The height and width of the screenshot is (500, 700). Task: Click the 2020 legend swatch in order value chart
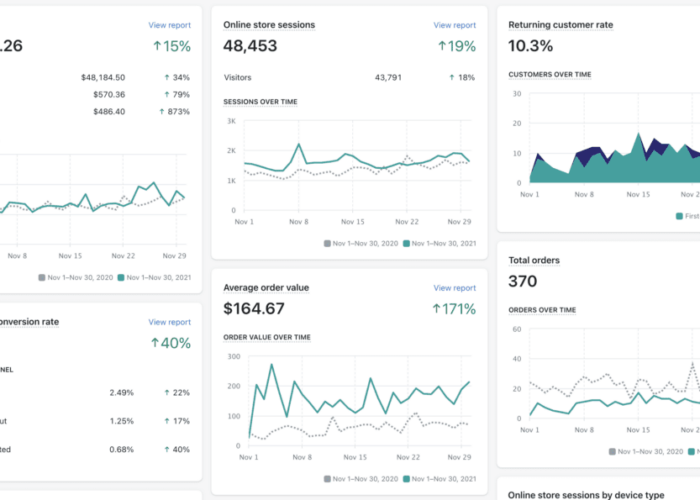tap(327, 479)
